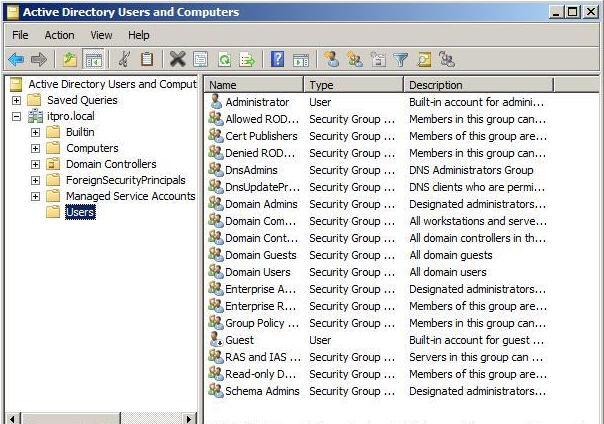Create new organizational unit with toolbar icon

point(378,60)
